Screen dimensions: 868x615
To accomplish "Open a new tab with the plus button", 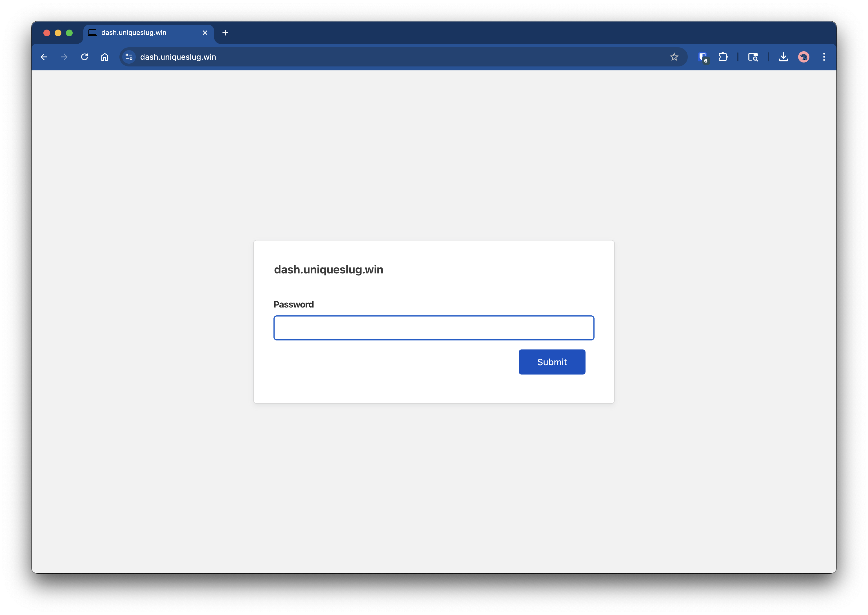I will point(225,33).
